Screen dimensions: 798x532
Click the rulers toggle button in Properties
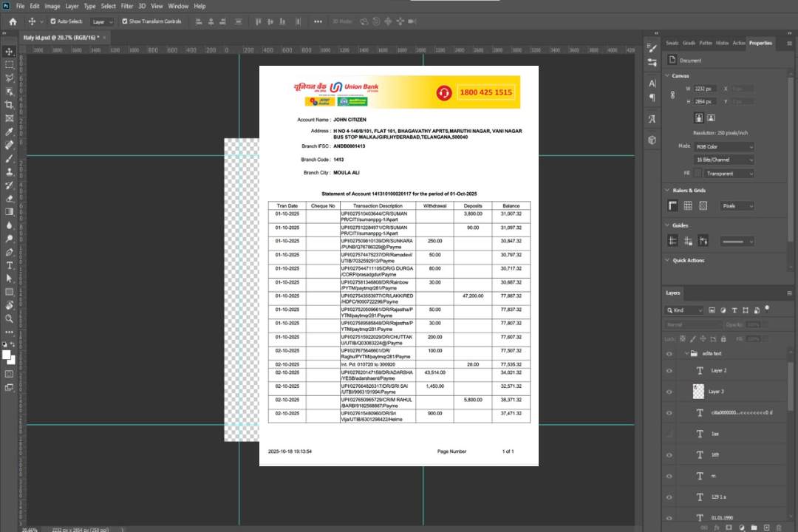pyautogui.click(x=672, y=205)
